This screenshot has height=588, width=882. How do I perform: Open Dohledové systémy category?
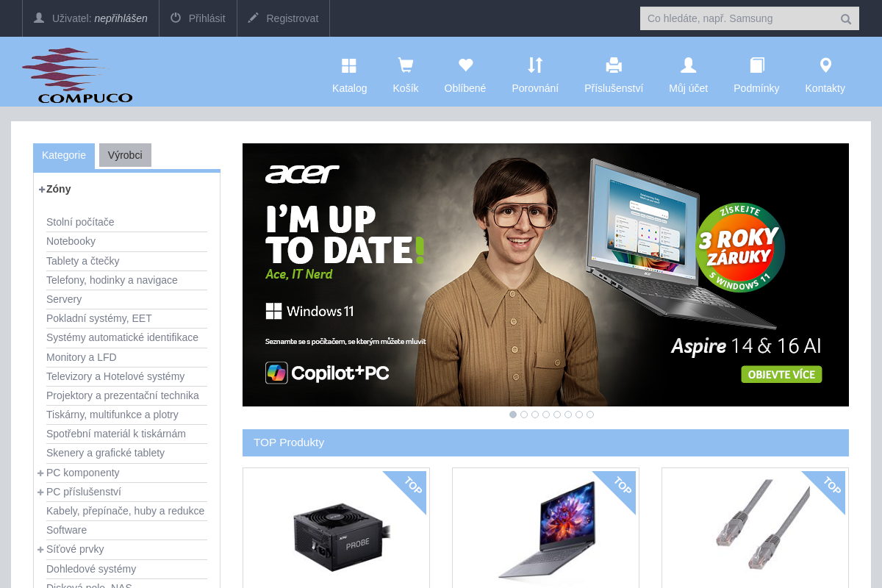click(91, 569)
